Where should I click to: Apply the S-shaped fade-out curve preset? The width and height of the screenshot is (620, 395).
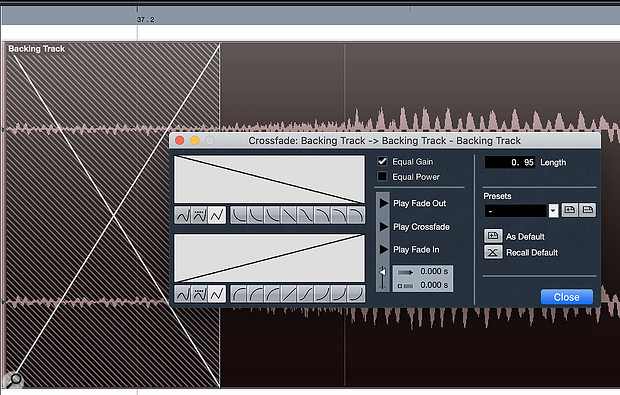click(x=306, y=215)
